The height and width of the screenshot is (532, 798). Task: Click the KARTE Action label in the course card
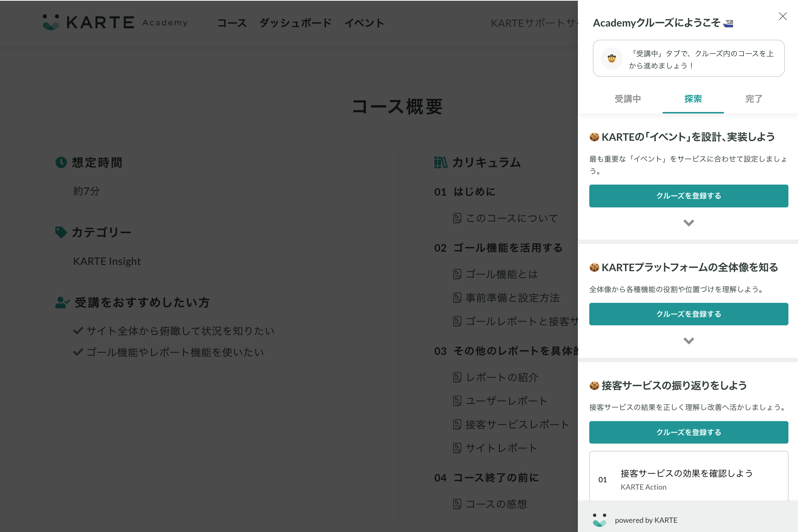tap(643, 487)
